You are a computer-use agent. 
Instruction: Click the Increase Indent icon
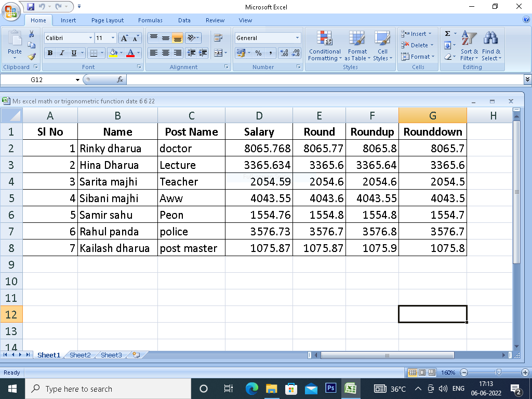(203, 53)
